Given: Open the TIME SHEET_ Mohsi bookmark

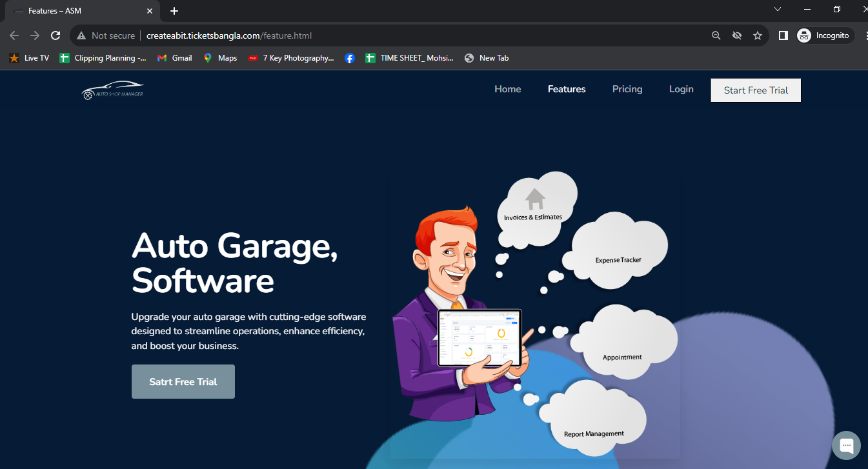Looking at the screenshot, I should [x=410, y=58].
